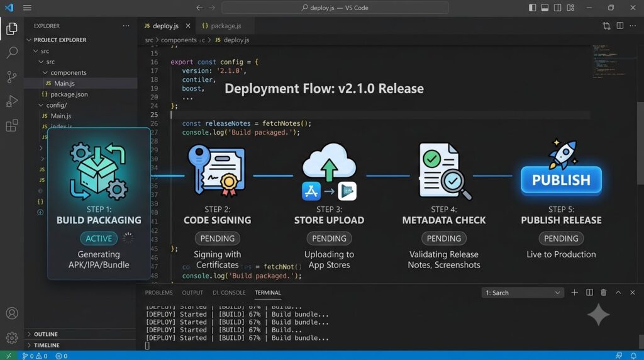Maximize the panel with the chevron up icon

(x=618, y=292)
